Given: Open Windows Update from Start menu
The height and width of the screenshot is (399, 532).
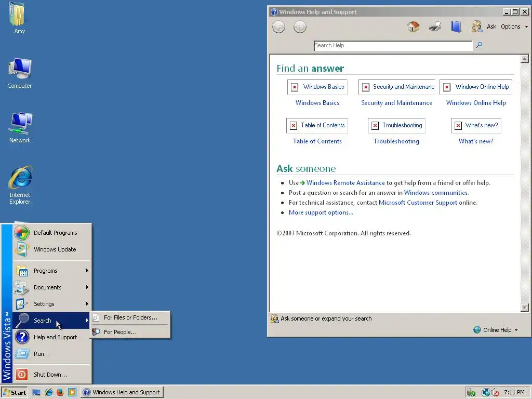Looking at the screenshot, I should pyautogui.click(x=52, y=249).
